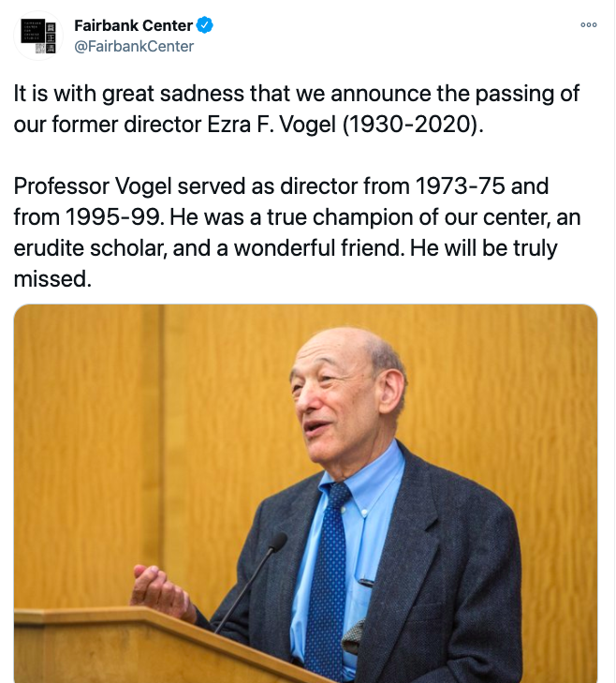The height and width of the screenshot is (683, 616).
Task: Click the pen in the shirt pocket
Action: (366, 583)
